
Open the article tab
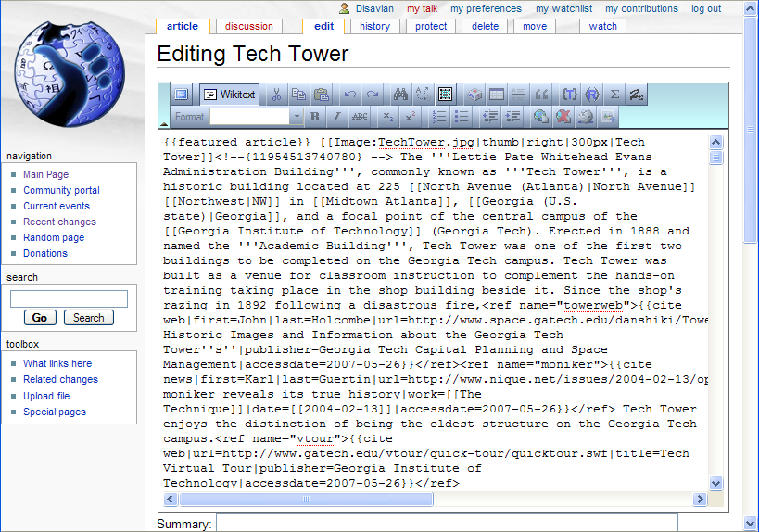[183, 26]
